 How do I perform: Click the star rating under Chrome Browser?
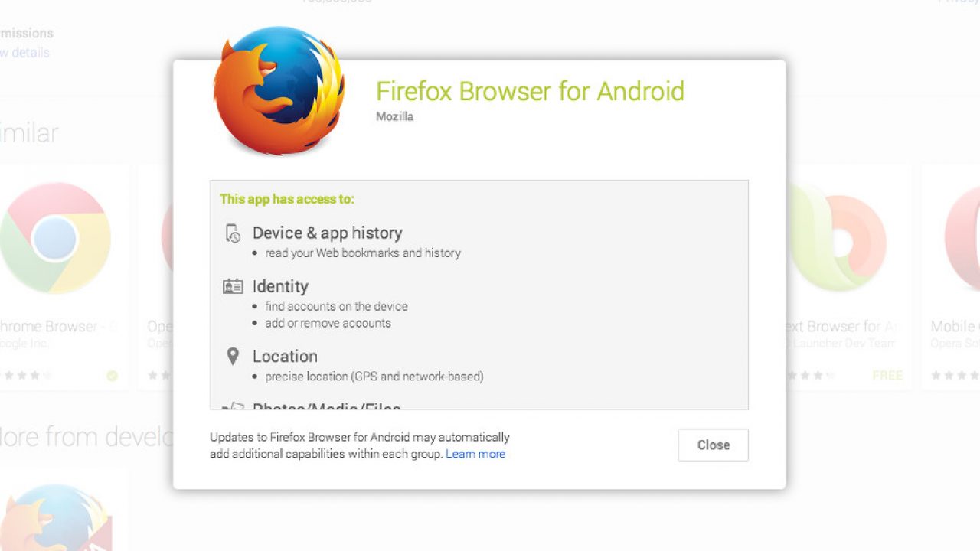(x=28, y=376)
